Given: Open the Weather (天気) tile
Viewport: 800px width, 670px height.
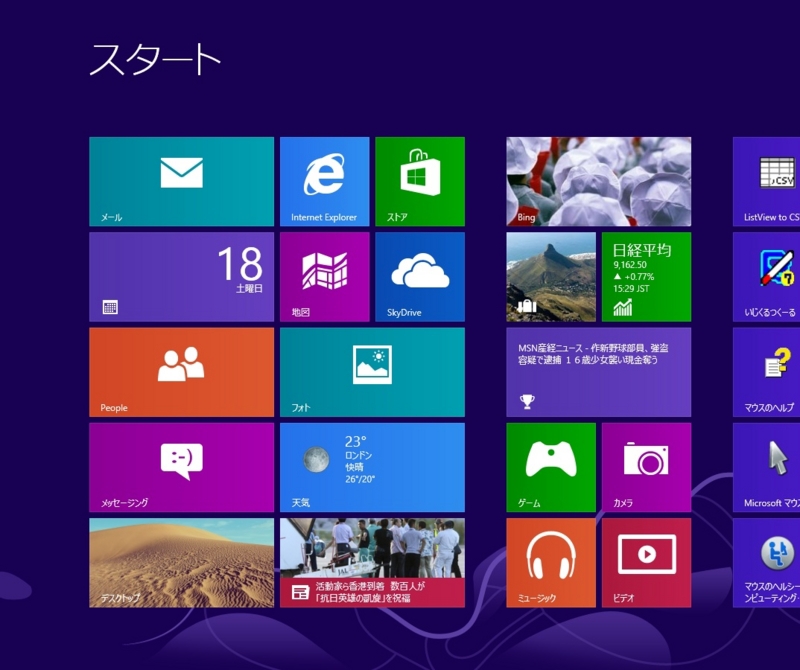Looking at the screenshot, I should pos(372,467).
